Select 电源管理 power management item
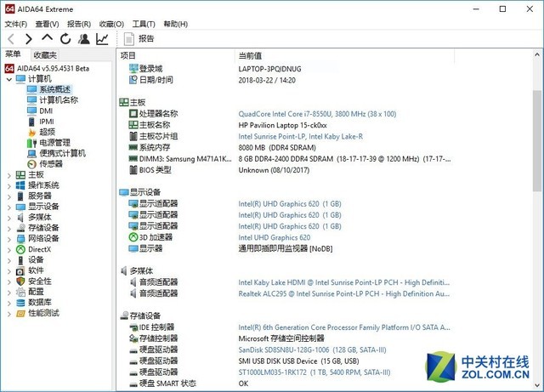This screenshot has height=392, width=544. tap(54, 143)
